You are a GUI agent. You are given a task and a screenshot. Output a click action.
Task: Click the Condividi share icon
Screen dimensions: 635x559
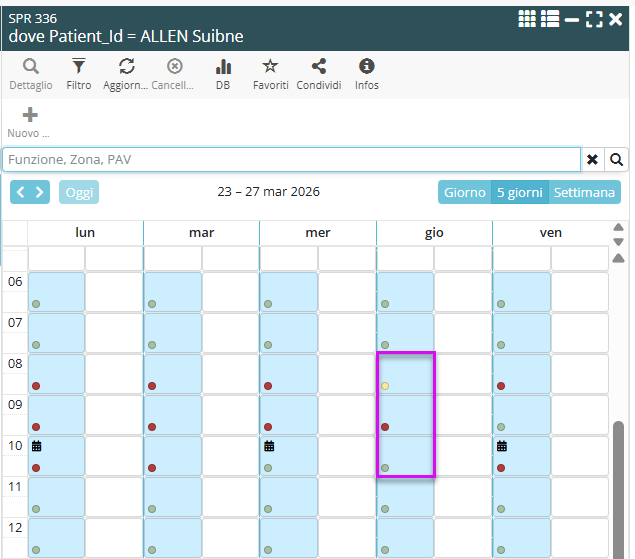319,67
